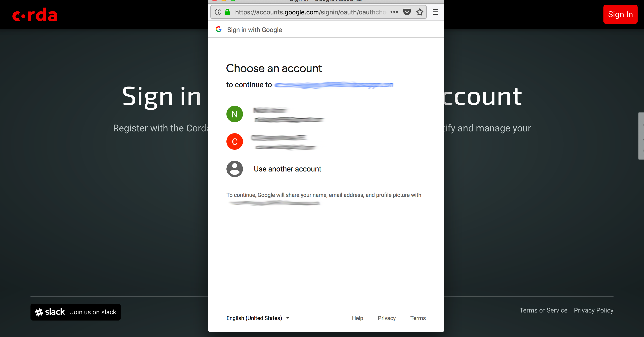The image size is (644, 337).
Task: Open the Terms link in Google popup
Action: [x=418, y=318]
